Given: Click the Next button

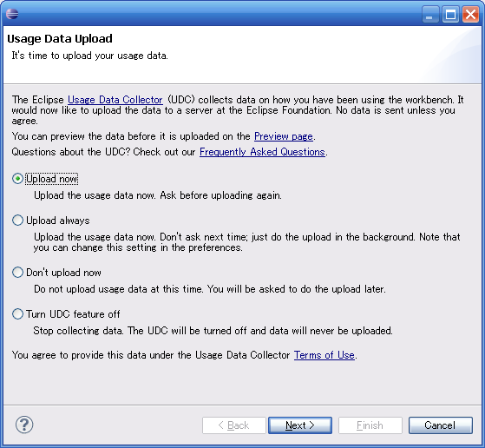Looking at the screenshot, I should pos(300,425).
